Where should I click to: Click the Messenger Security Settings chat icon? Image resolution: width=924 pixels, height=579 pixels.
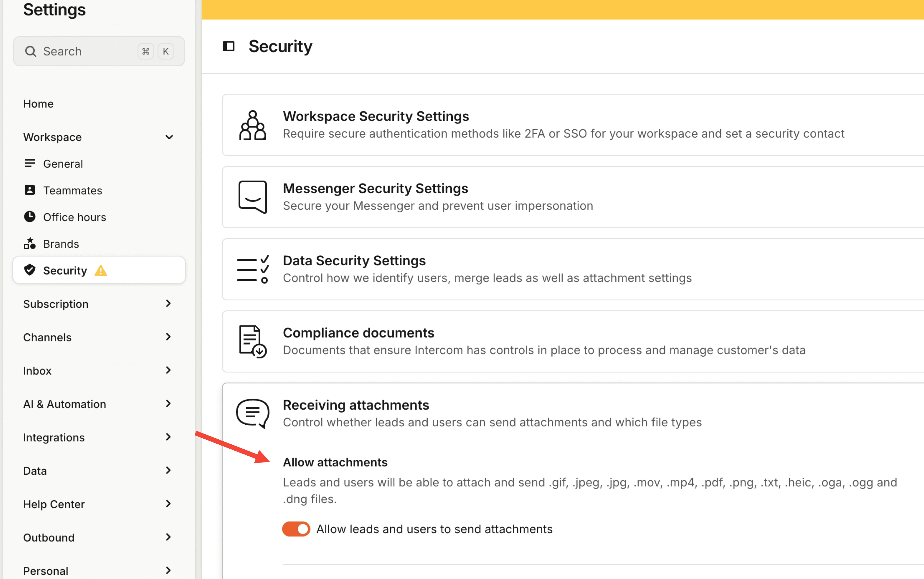coord(252,197)
